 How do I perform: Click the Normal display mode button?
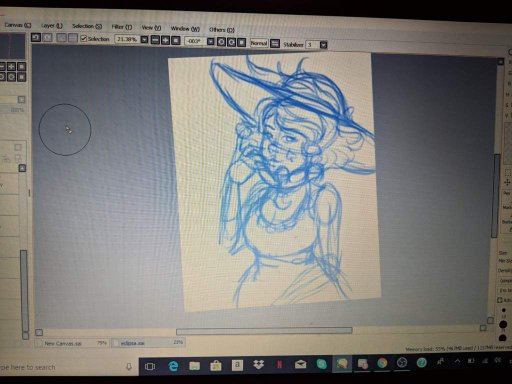coord(259,43)
